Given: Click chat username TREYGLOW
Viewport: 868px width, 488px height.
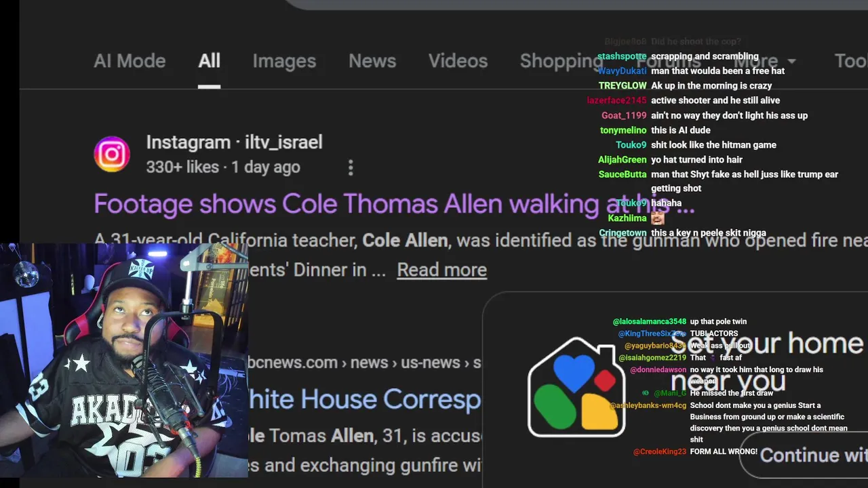Looking at the screenshot, I should pyautogui.click(x=623, y=85).
